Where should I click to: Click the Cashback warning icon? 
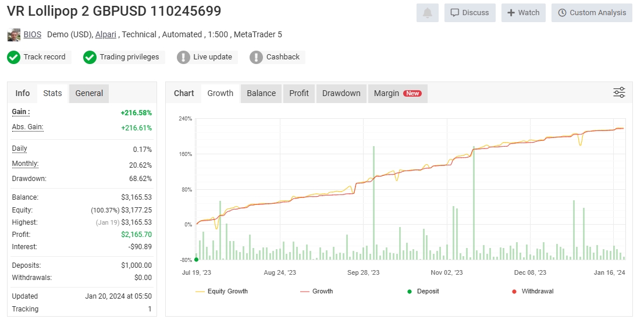(256, 57)
